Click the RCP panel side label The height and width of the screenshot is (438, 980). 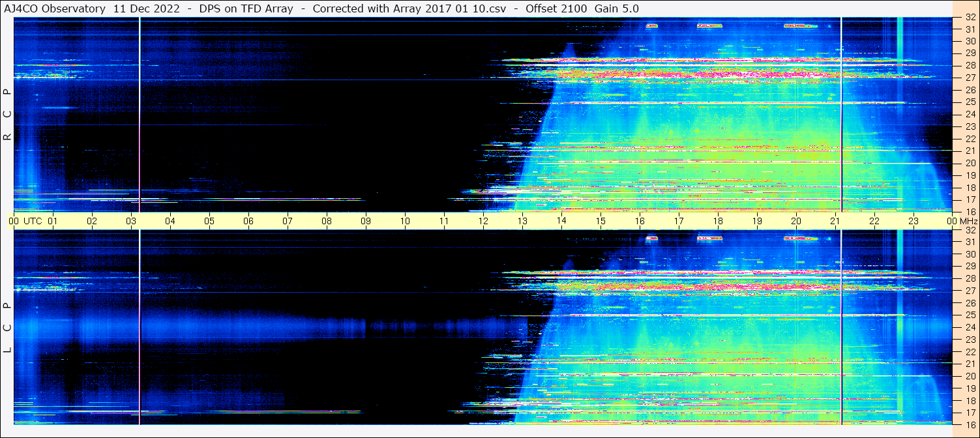7,115
